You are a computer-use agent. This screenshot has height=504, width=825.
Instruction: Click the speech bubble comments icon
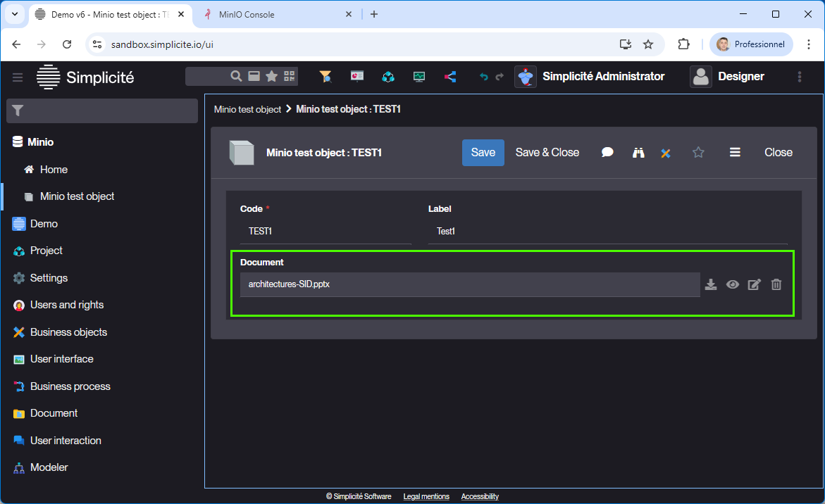point(607,153)
